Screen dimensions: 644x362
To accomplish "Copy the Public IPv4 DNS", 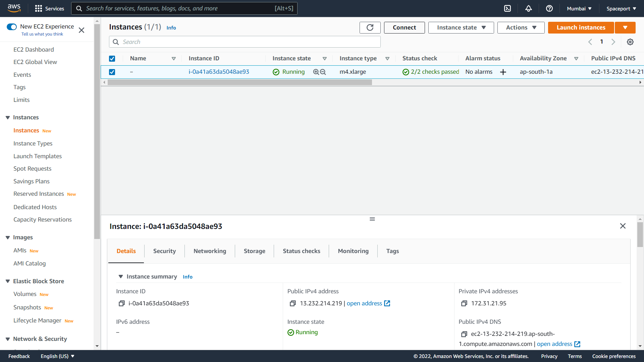I will [464, 334].
